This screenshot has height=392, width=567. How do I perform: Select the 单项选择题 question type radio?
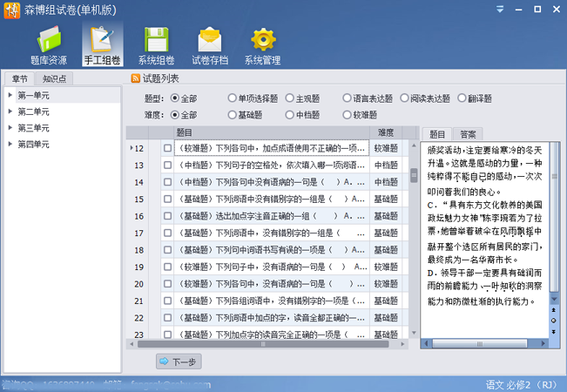(232, 98)
